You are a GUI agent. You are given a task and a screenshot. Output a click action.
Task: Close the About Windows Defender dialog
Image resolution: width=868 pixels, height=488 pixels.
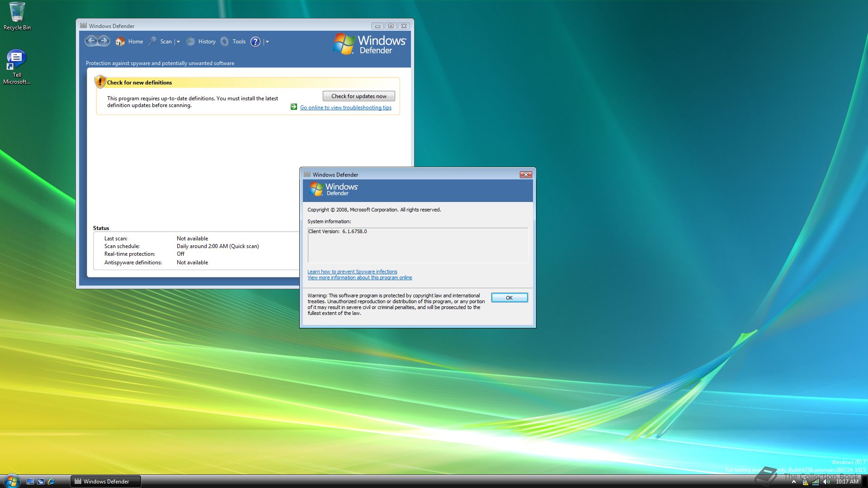click(525, 175)
